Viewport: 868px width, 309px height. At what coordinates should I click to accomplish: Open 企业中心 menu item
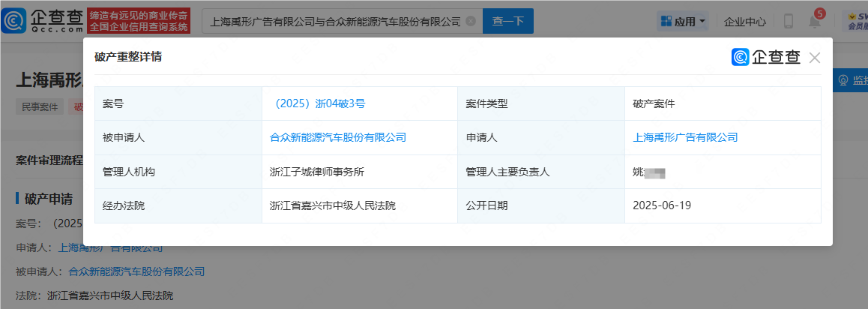(x=744, y=22)
